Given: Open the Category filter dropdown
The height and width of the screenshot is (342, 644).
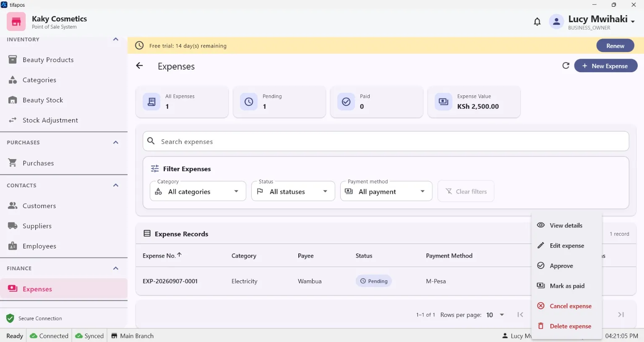Looking at the screenshot, I should point(198,191).
